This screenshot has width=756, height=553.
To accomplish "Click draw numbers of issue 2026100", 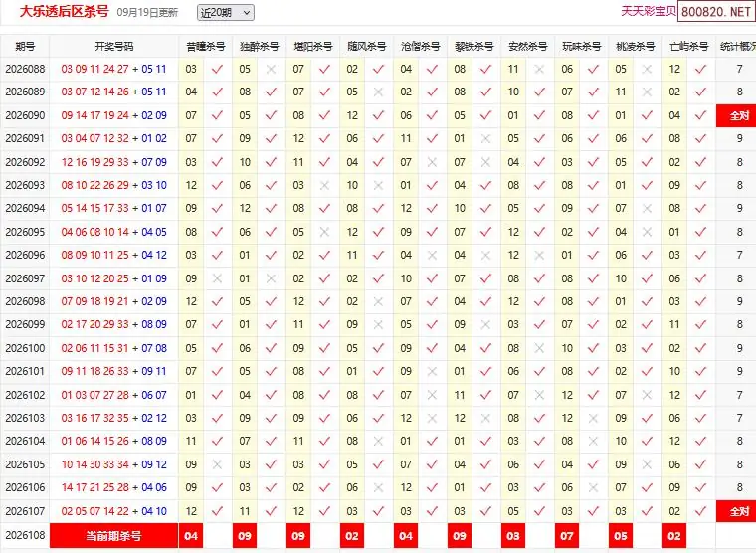I will [113, 348].
